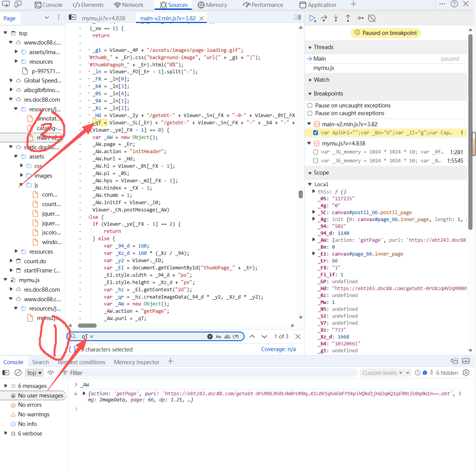Switch to the Network tab
Screen dimensions: 476x472
(x=129, y=5)
